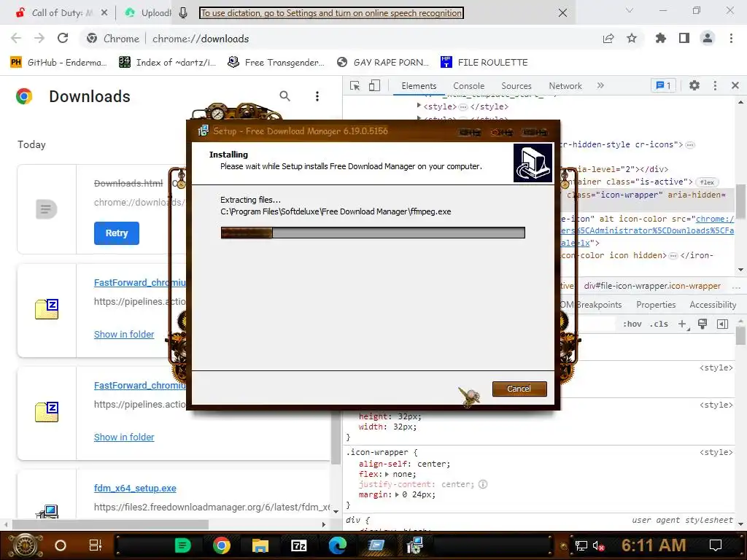This screenshot has height=560, width=747.
Task: Open the DevTools issues counter badge
Action: point(663,86)
